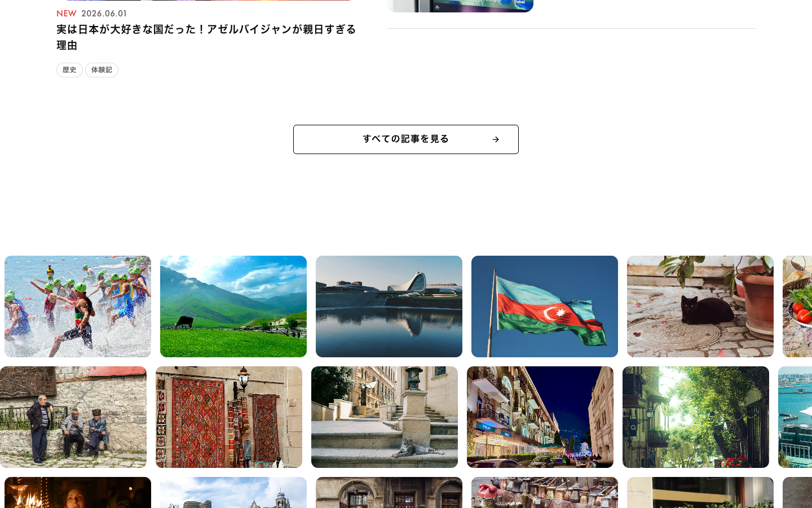Open the domed building under blue sky photo

[x=233, y=493]
